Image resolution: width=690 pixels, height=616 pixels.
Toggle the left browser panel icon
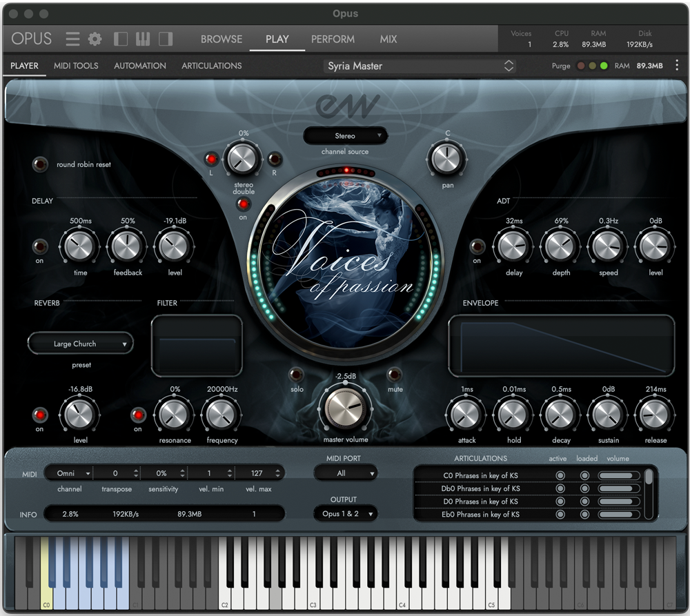pos(121,39)
